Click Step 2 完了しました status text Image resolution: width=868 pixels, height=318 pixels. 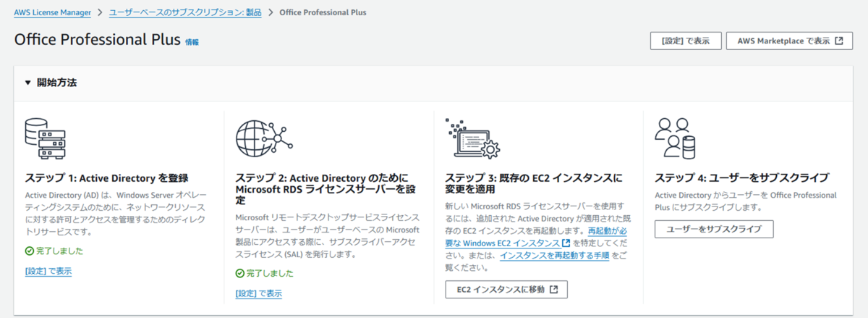(x=270, y=273)
